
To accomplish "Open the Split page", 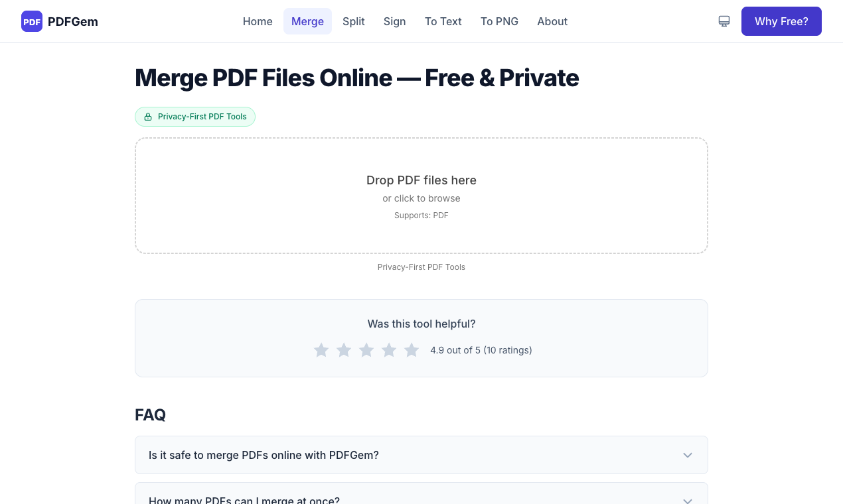I will [353, 21].
